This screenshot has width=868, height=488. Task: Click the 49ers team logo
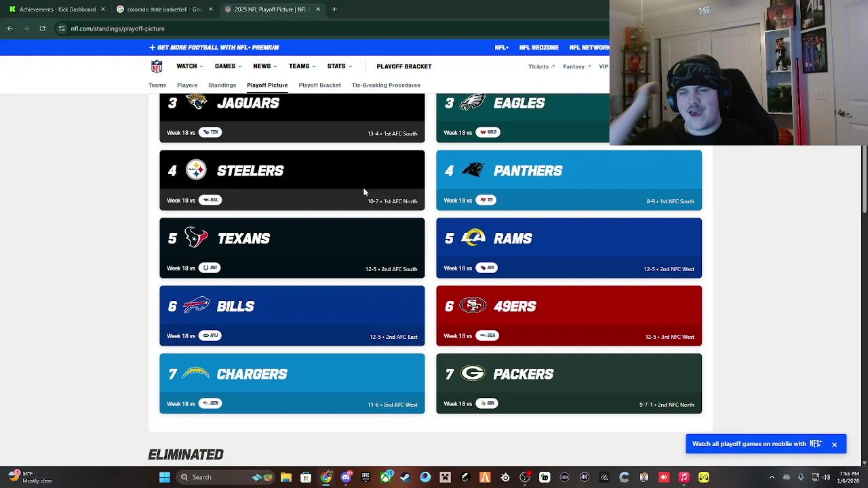point(473,306)
